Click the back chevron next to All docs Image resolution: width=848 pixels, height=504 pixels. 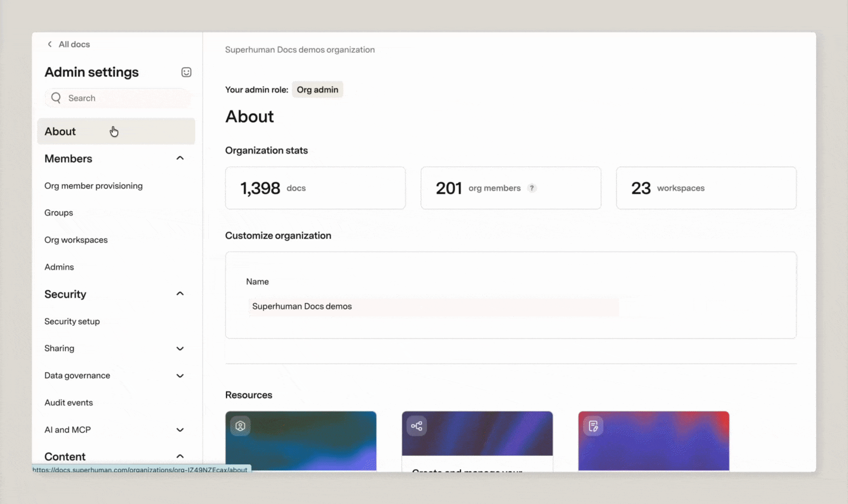point(49,44)
